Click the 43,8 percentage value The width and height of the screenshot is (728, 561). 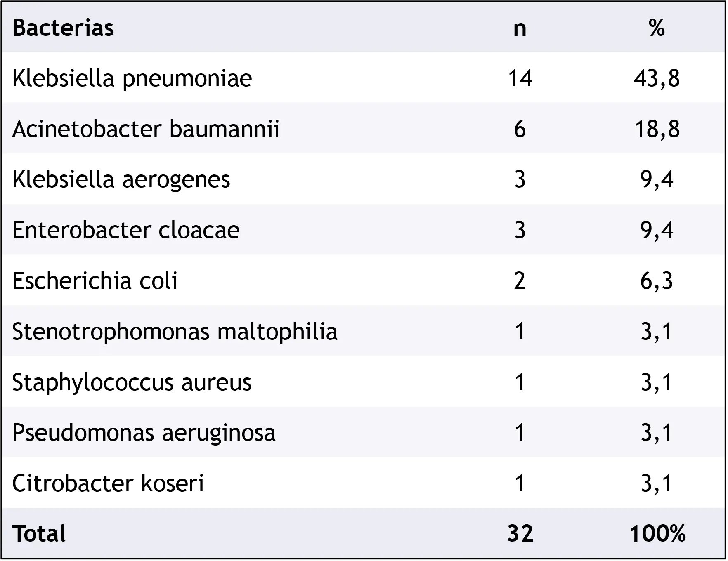[x=657, y=79]
